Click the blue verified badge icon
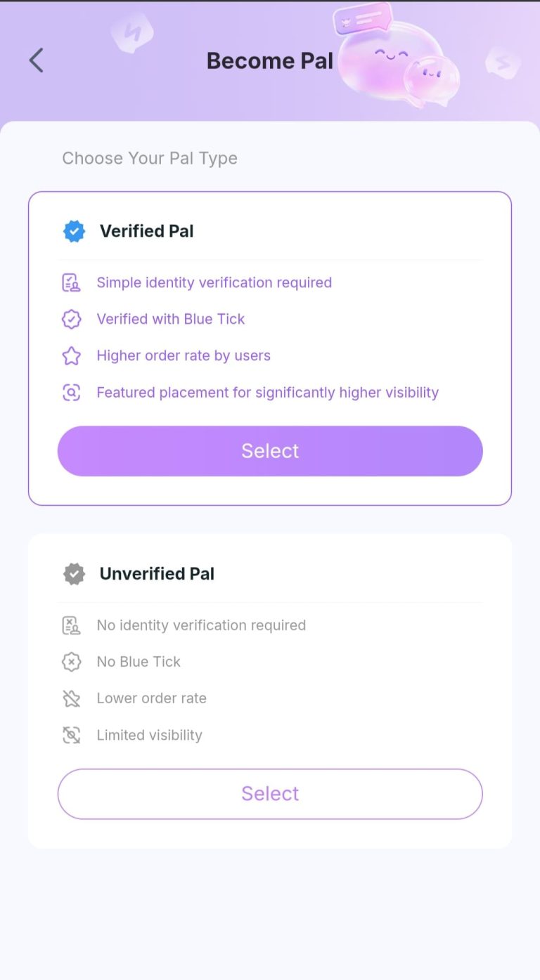 click(x=74, y=231)
